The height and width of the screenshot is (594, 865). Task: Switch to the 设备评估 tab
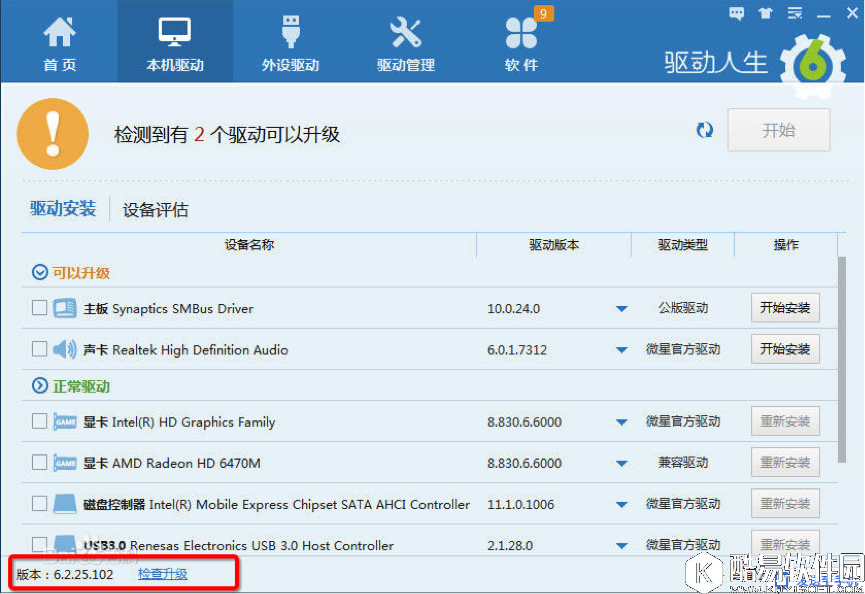point(154,210)
